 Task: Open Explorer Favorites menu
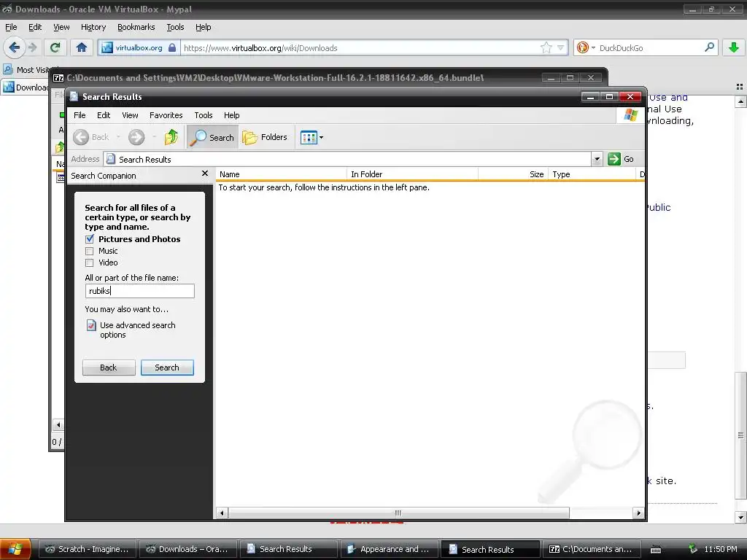166,115
